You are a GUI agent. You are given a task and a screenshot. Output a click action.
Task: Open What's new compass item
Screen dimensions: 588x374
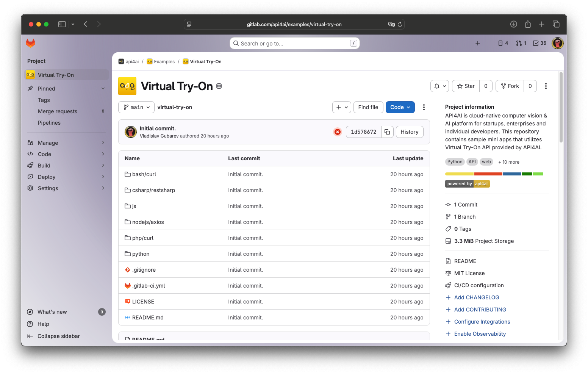(30, 312)
